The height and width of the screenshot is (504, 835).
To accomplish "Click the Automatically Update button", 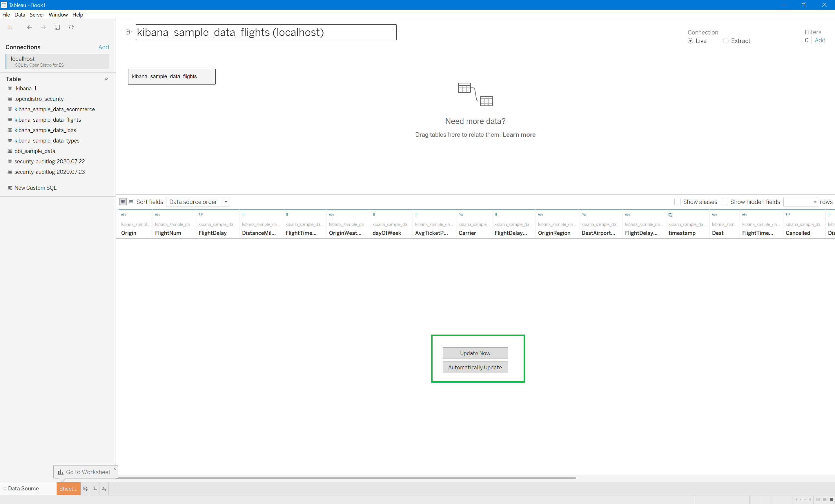I will pos(475,367).
